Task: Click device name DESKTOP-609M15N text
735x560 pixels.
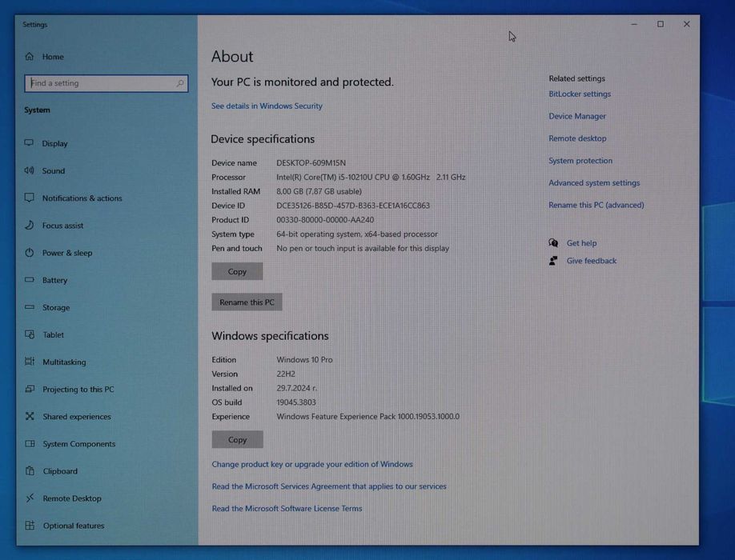Action: pyautogui.click(x=311, y=163)
